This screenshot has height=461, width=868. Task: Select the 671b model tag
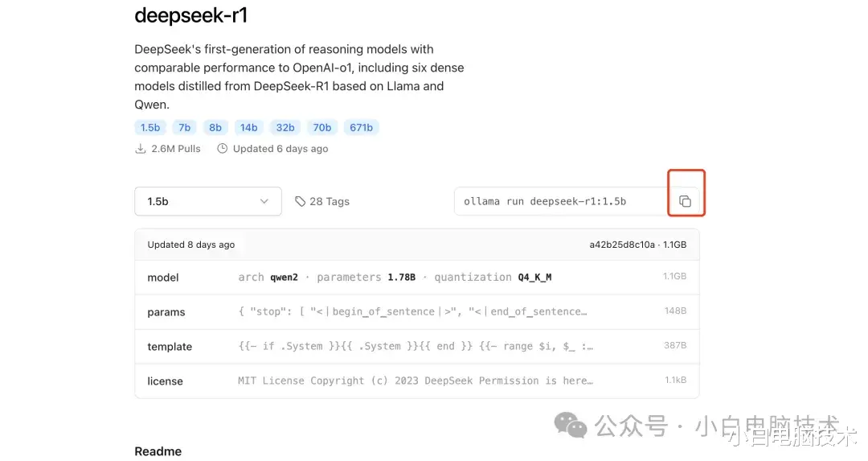pos(361,127)
